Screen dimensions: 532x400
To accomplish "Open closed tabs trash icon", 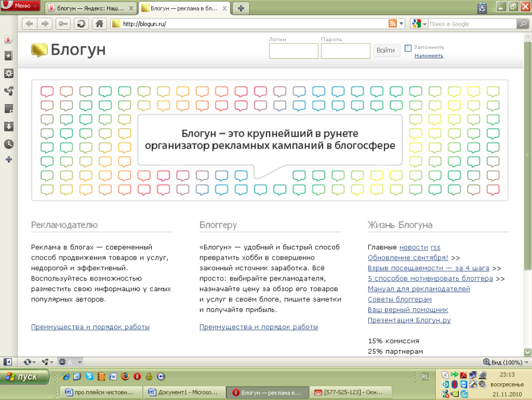I will (x=482, y=8).
